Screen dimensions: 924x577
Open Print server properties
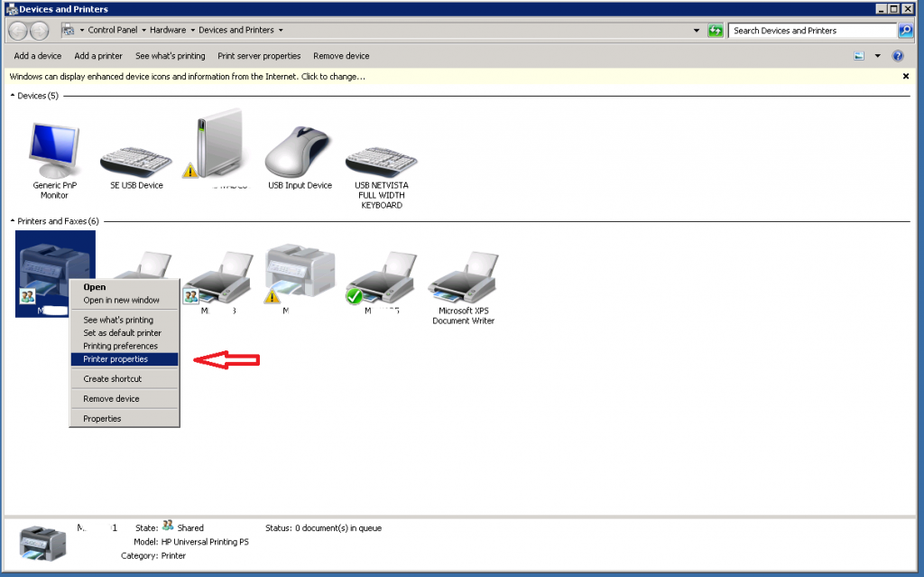pos(258,55)
